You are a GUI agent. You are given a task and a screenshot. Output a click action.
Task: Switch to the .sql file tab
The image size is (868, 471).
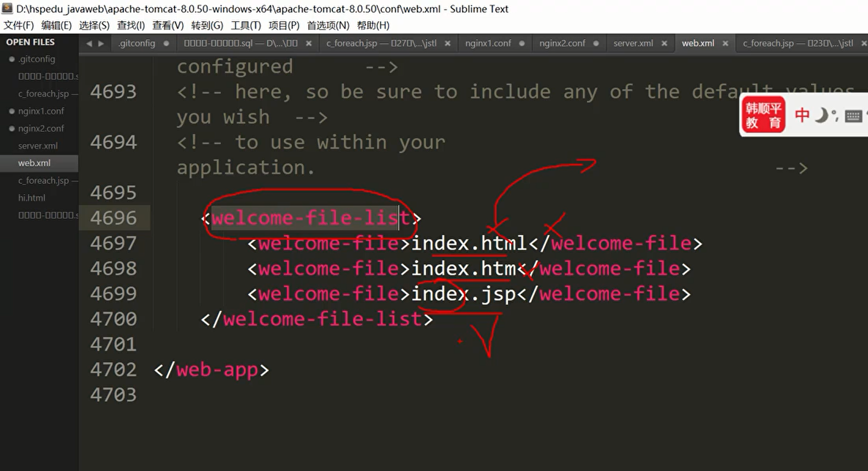(x=240, y=43)
